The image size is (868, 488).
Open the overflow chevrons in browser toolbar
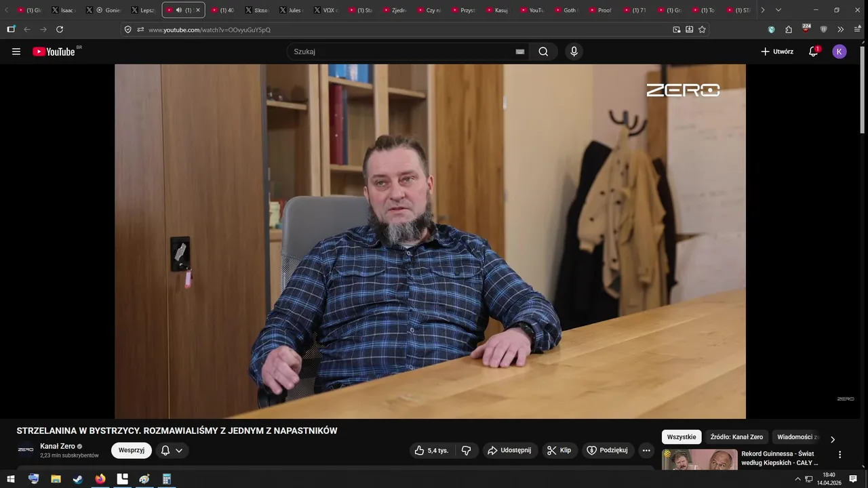840,29
